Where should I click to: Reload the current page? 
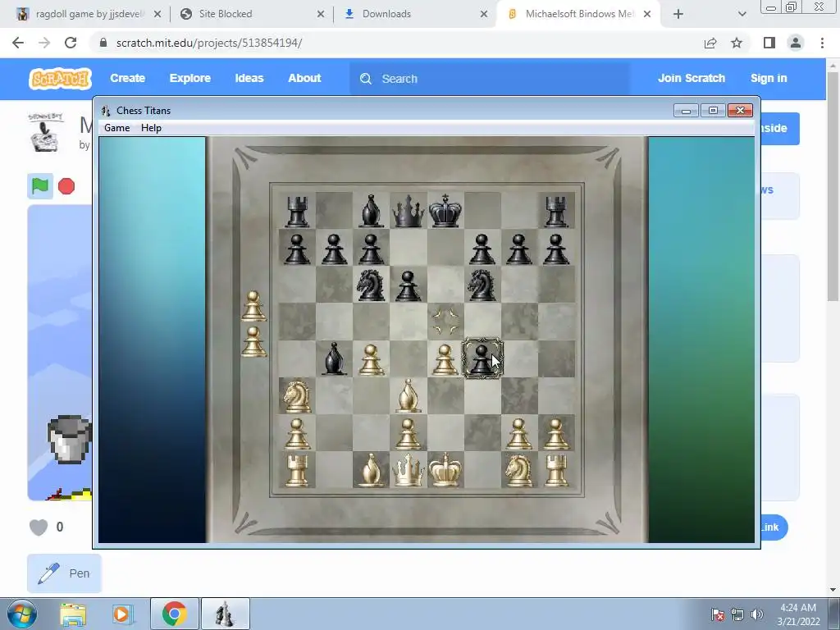(71, 43)
